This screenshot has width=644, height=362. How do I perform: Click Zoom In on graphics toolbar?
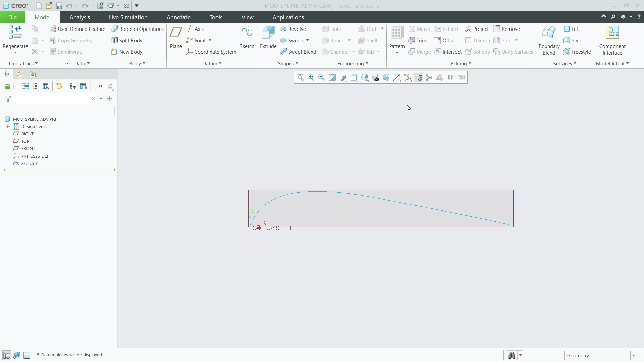tap(311, 78)
